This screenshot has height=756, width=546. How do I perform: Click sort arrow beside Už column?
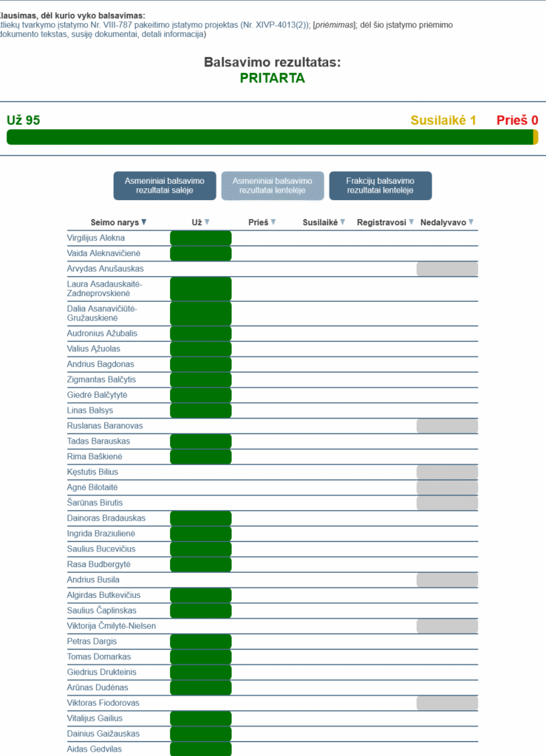[207, 222]
